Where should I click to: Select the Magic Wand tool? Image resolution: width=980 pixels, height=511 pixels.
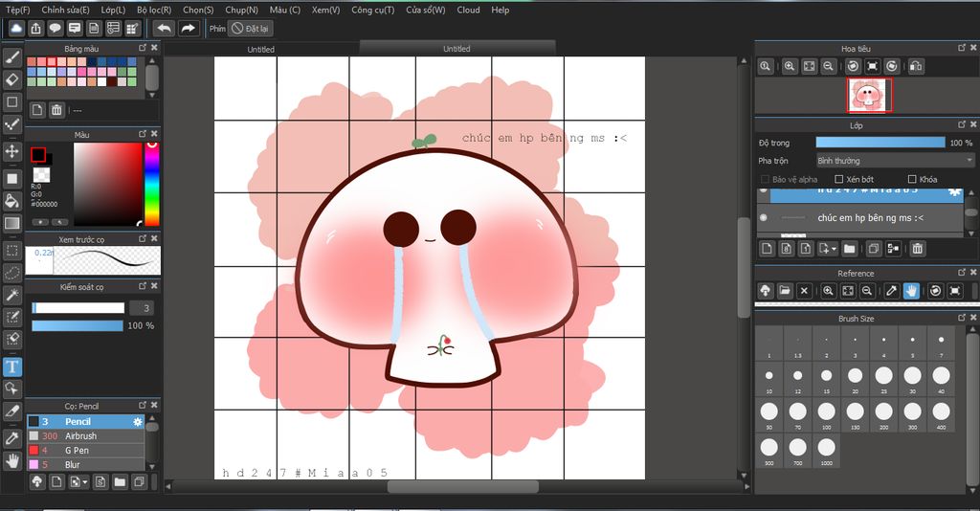coord(11,295)
